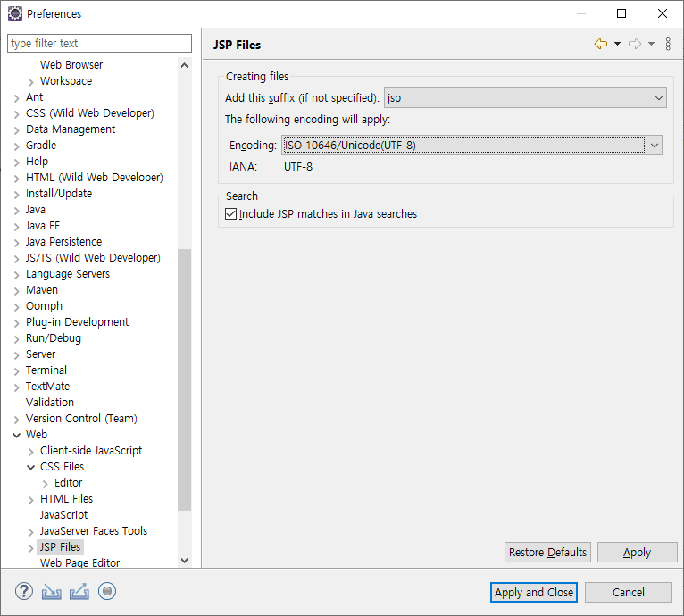
Task: Click Apply and Close
Action: [x=533, y=593]
